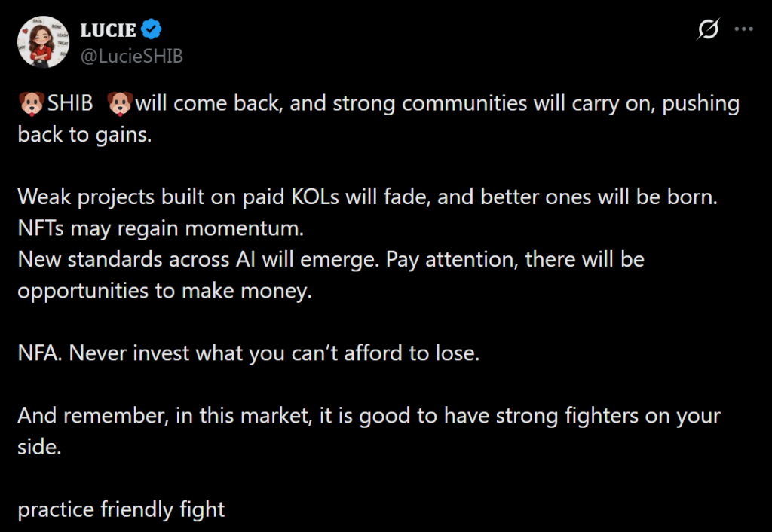Click the 'back to gains.' text
772x532 pixels.
[x=84, y=136]
